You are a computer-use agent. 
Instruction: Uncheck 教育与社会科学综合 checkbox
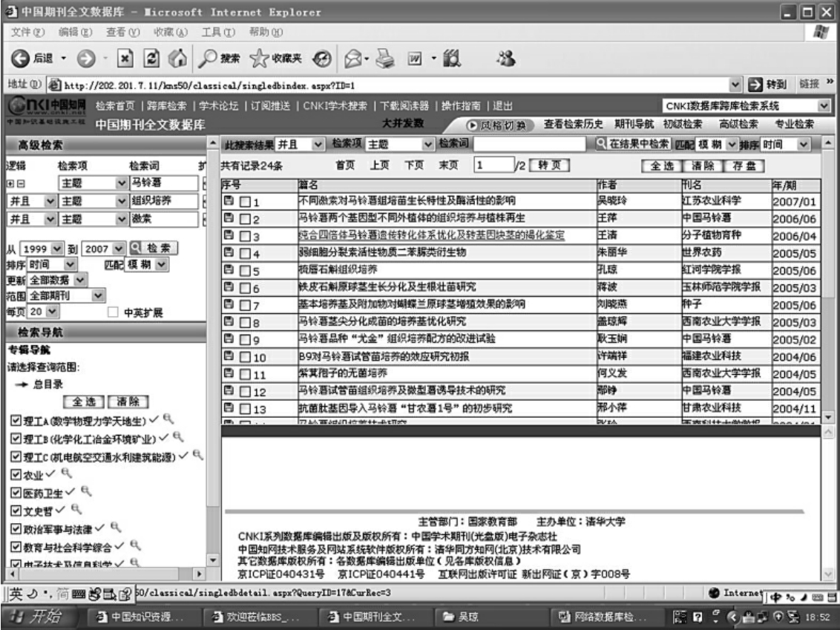coord(16,547)
